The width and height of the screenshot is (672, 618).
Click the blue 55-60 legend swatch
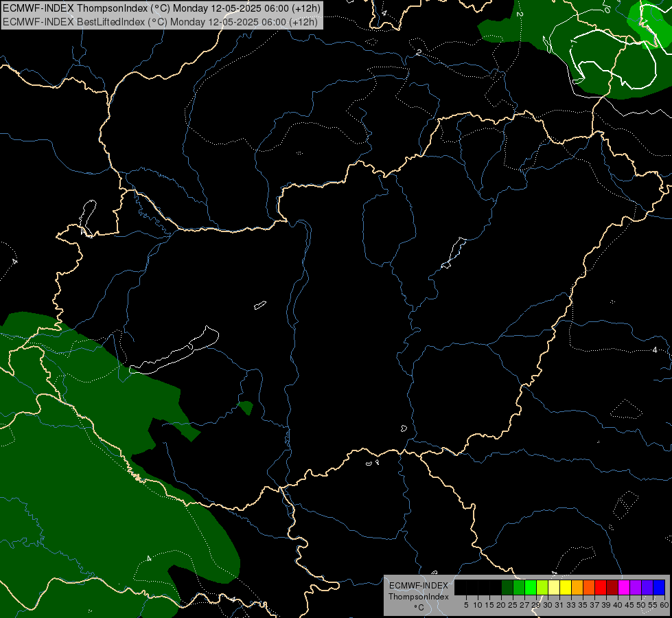coord(659,587)
